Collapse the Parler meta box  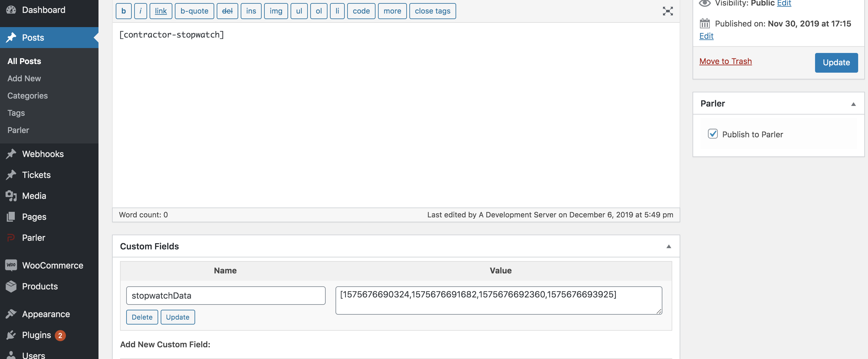click(853, 104)
